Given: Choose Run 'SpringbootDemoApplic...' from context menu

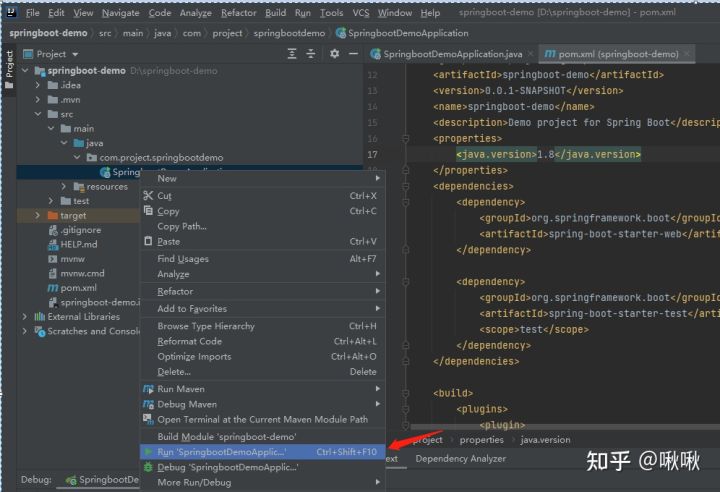Looking at the screenshot, I should (x=262, y=452).
